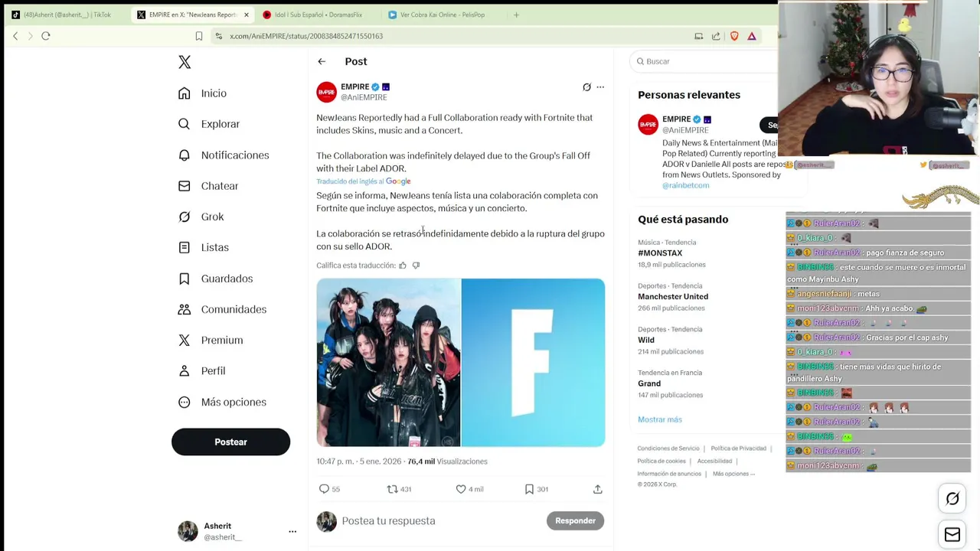Click @AniEMPIRE handle on the post
Image resolution: width=980 pixels, height=551 pixels.
click(x=364, y=98)
